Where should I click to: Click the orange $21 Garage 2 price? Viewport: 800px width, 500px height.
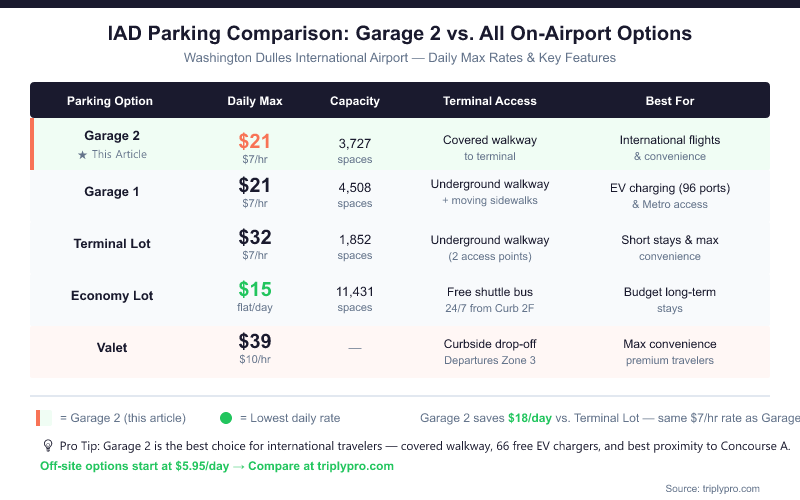(x=255, y=142)
